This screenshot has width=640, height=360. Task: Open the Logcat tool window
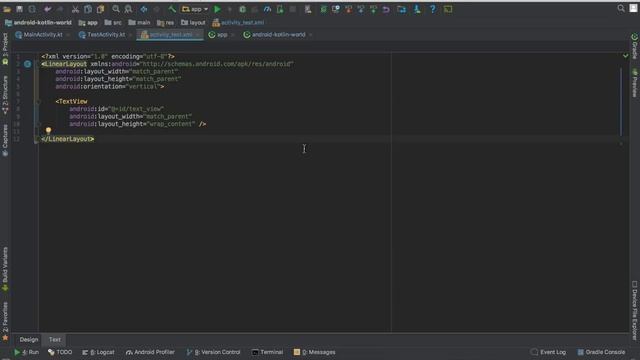coord(98,352)
